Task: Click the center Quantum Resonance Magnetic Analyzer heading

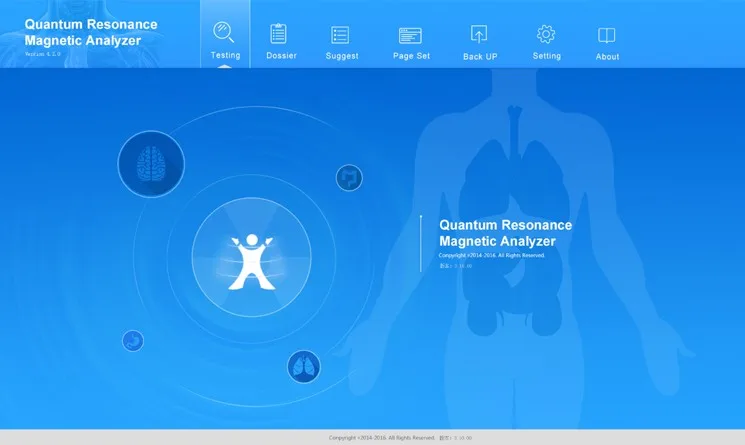Action: [506, 233]
